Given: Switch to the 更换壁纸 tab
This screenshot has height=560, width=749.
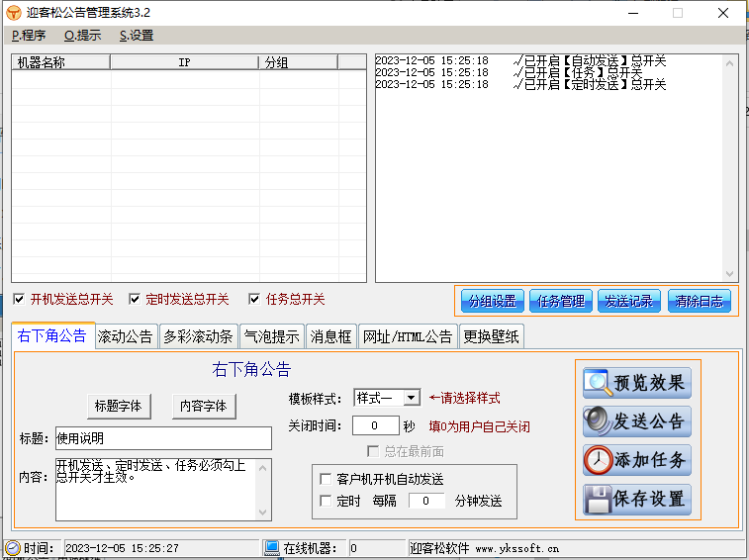Looking at the screenshot, I should (491, 336).
